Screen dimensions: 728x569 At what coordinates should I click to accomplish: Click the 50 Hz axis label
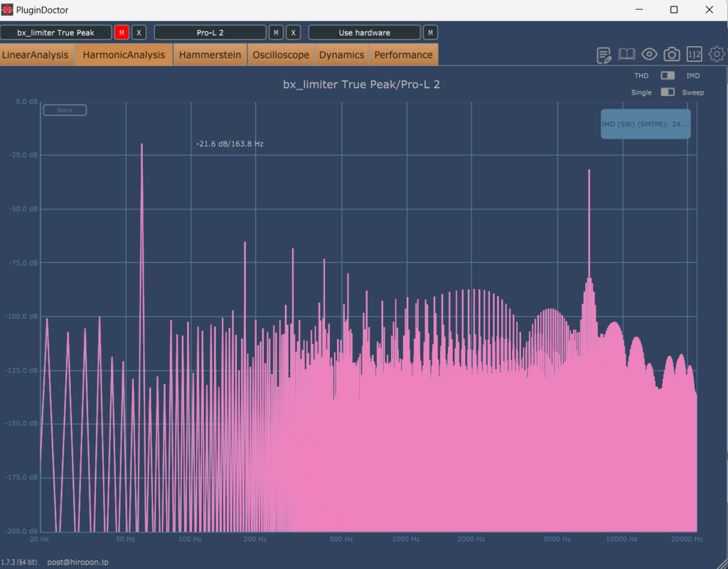point(125,539)
